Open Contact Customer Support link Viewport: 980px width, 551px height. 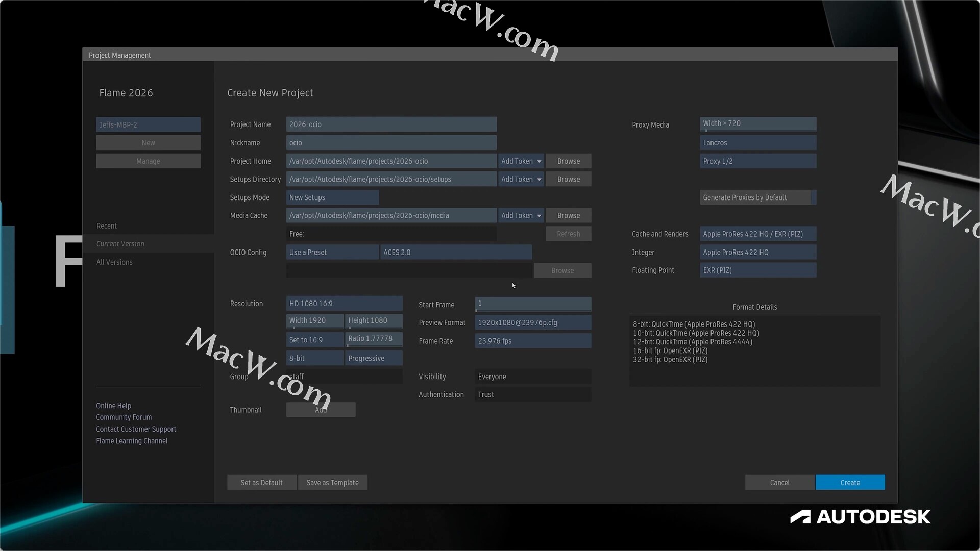pyautogui.click(x=136, y=429)
